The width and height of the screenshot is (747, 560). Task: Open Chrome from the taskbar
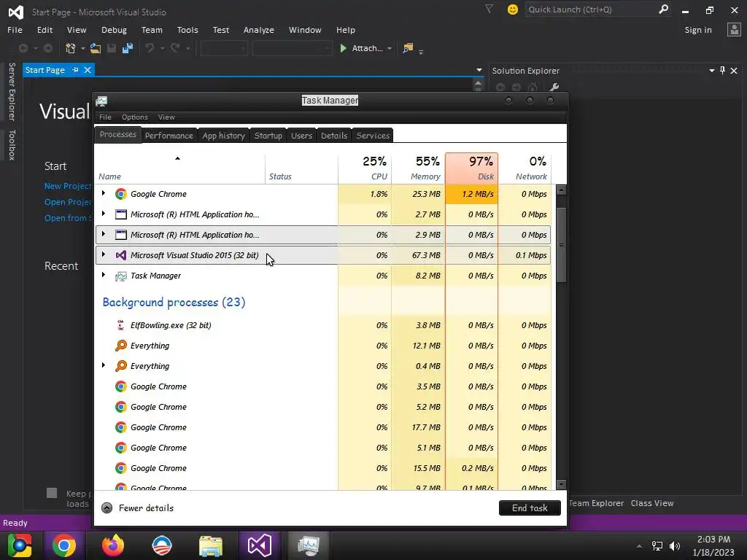tap(64, 545)
